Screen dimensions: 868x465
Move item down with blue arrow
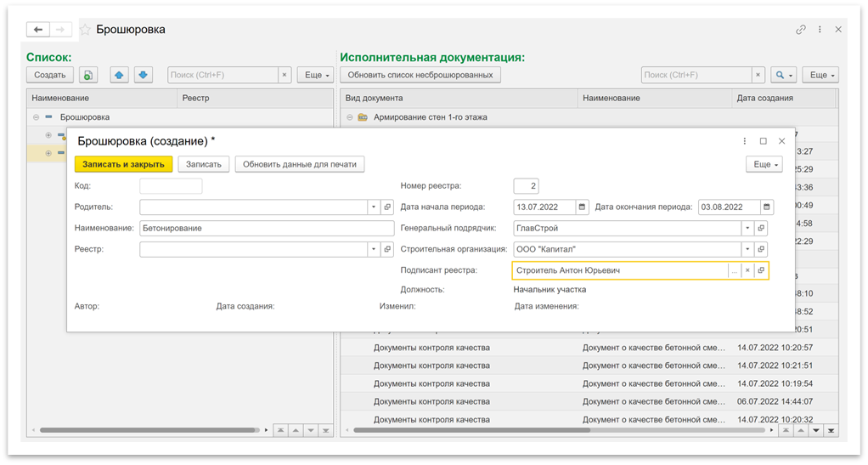[143, 75]
